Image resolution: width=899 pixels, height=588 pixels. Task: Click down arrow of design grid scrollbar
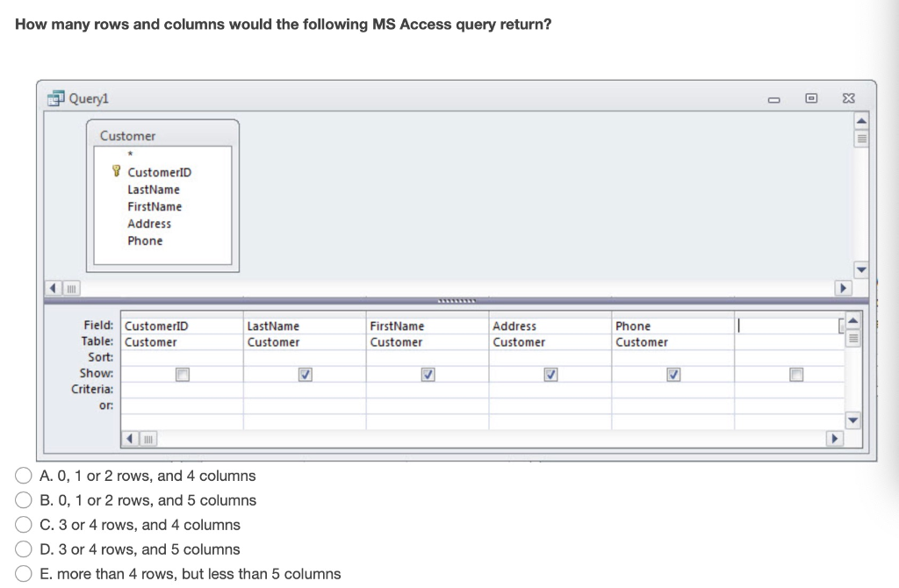852,420
